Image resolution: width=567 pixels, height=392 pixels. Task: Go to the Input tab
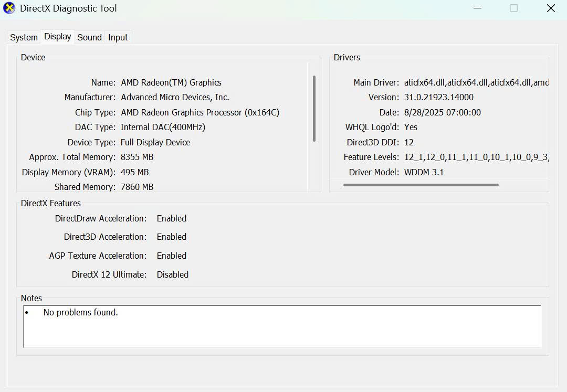(x=118, y=37)
